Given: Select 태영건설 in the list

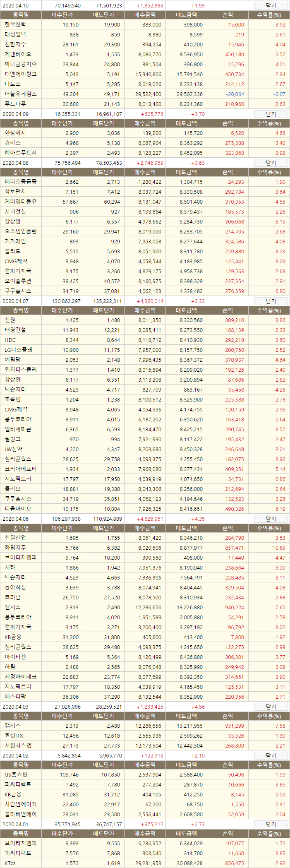Looking at the screenshot, I should click(x=15, y=330).
